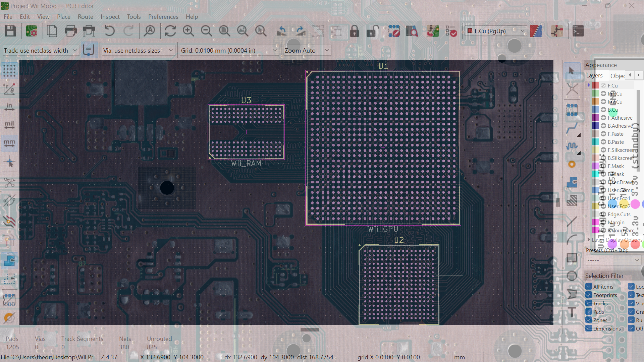Viewport: 644px width, 362px height.
Task: Expand Layer Display Options
Action: (x=589, y=240)
